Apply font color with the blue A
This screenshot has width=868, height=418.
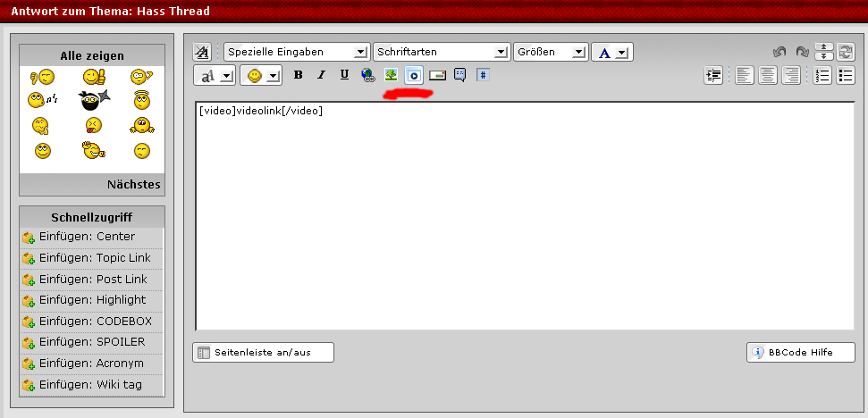604,53
